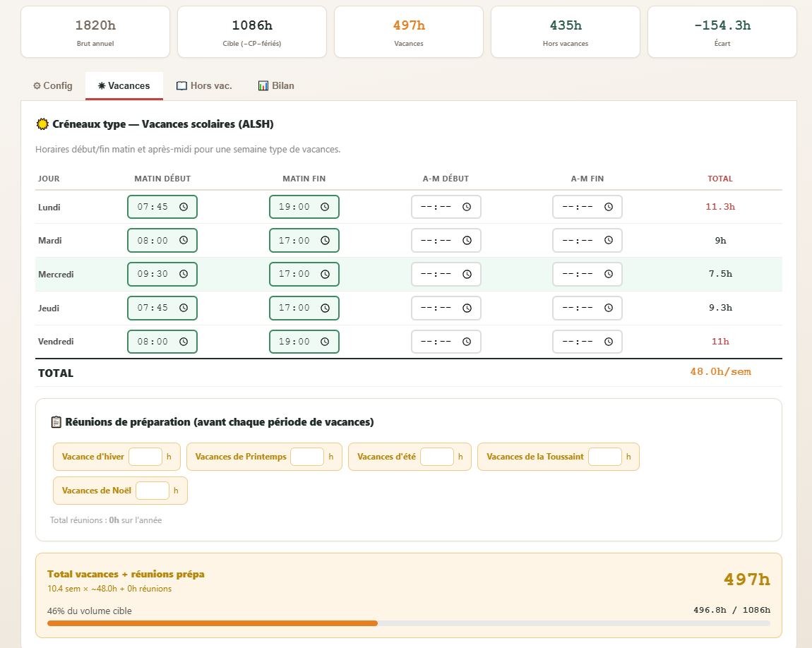Click the Vacances de Noël hours input

153,491
